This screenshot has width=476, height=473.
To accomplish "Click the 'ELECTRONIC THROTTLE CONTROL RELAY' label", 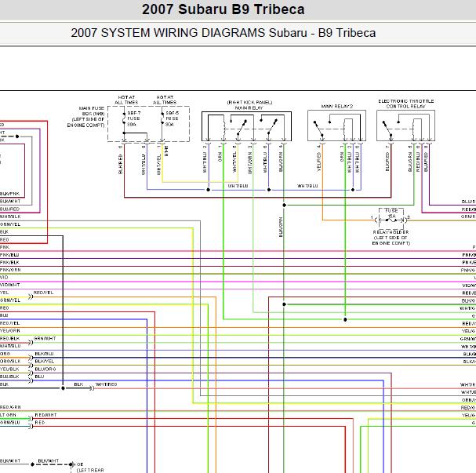I will (406, 104).
